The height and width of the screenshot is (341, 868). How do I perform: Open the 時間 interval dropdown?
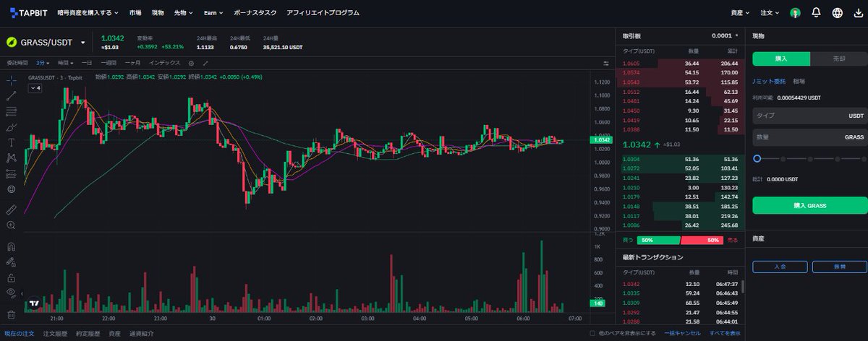pos(66,63)
